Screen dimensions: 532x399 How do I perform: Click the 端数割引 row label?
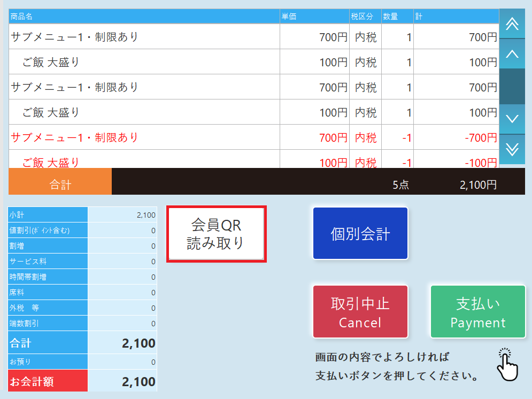[x=48, y=324]
